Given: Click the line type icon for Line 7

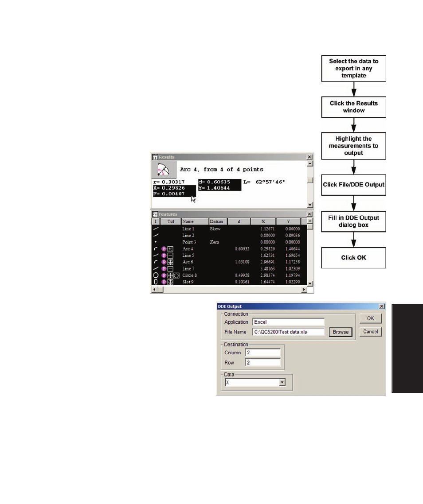Looking at the screenshot, I should (x=156, y=268).
